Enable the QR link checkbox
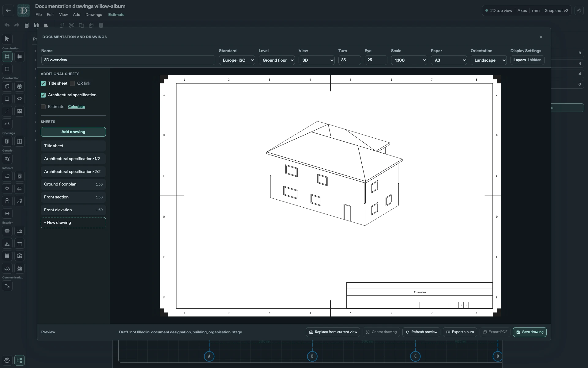 [x=72, y=83]
